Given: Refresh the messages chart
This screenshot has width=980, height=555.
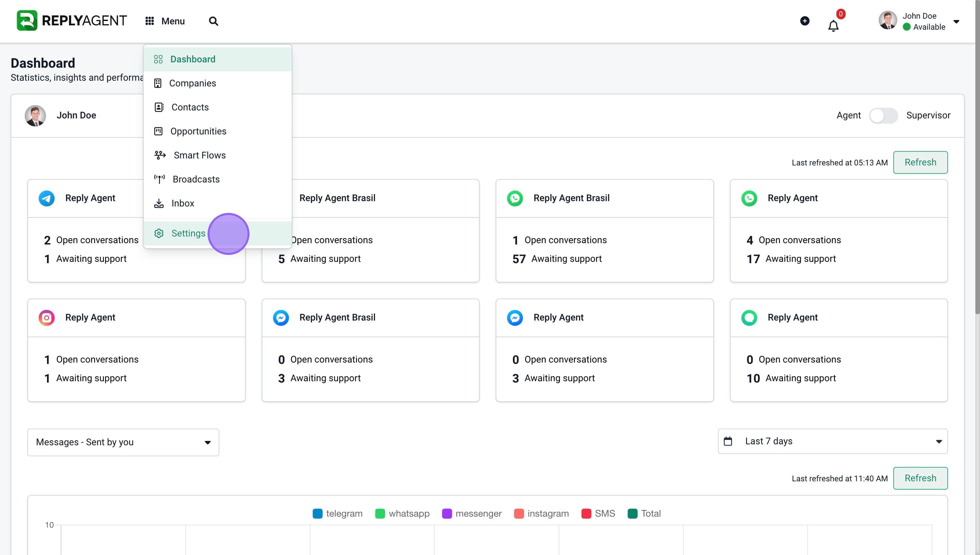Looking at the screenshot, I should tap(920, 478).
